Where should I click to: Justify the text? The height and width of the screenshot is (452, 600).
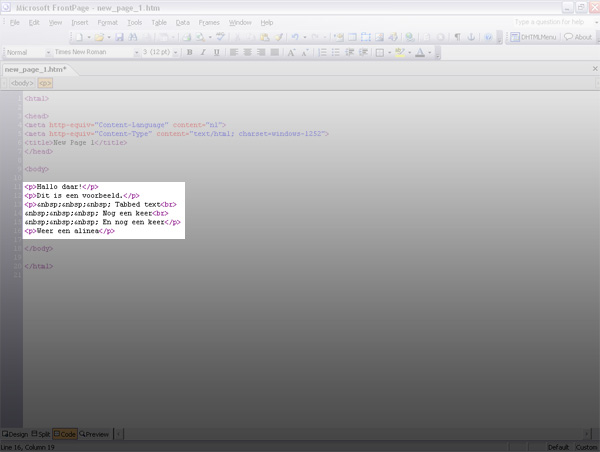point(275,52)
